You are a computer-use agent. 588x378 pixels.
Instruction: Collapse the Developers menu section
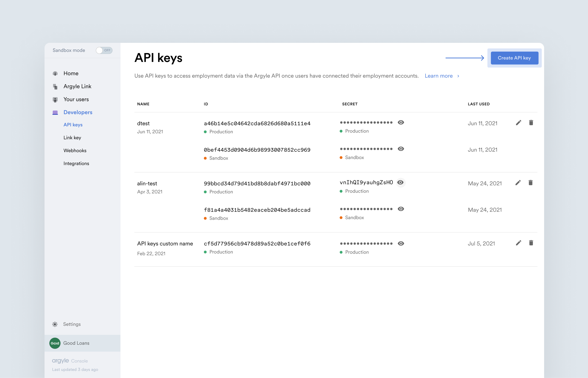tap(78, 112)
